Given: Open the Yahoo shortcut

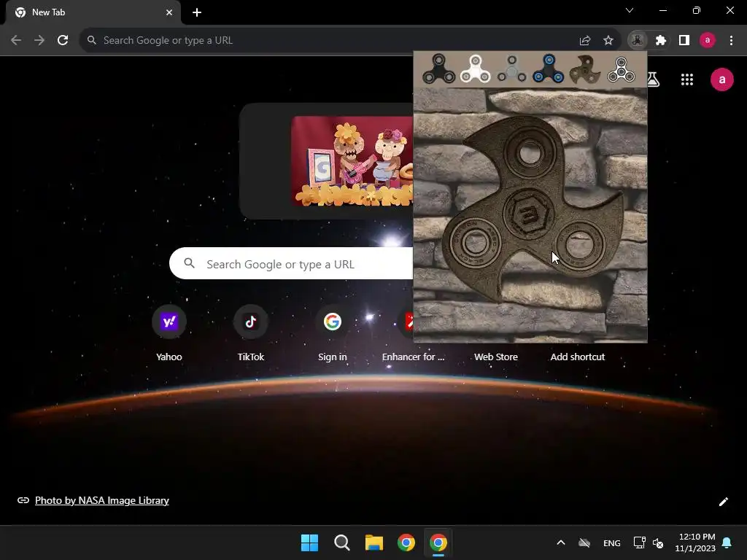Looking at the screenshot, I should 169,333.
